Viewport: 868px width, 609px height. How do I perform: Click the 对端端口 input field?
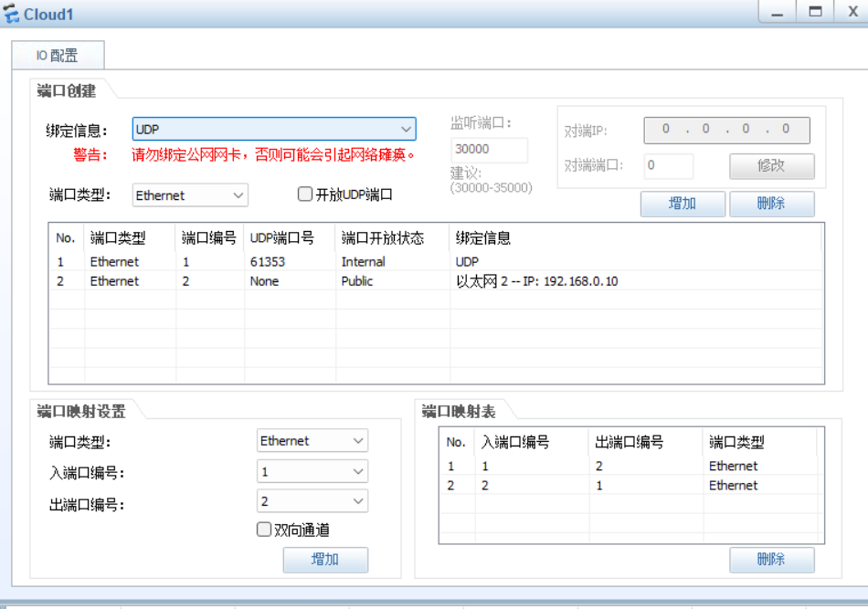pyautogui.click(x=668, y=165)
